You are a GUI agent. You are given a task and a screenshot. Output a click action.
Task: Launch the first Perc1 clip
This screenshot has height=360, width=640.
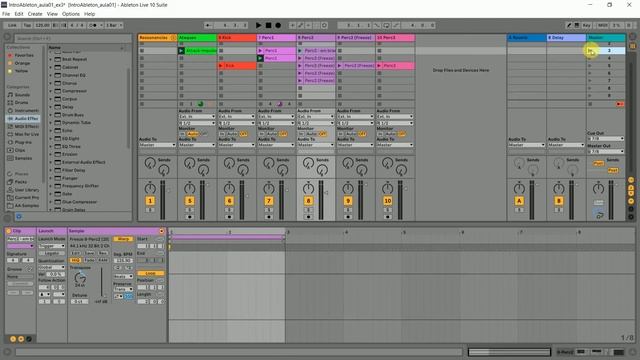[x=260, y=51]
